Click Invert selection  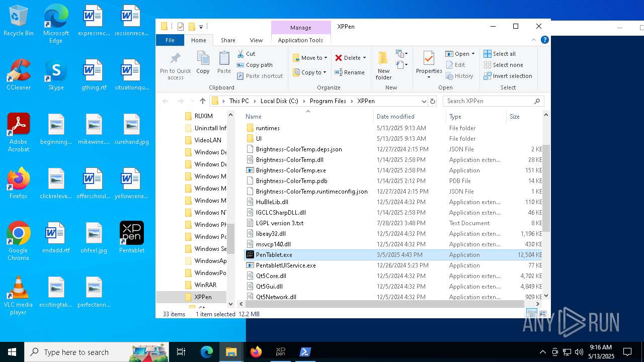[508, 76]
